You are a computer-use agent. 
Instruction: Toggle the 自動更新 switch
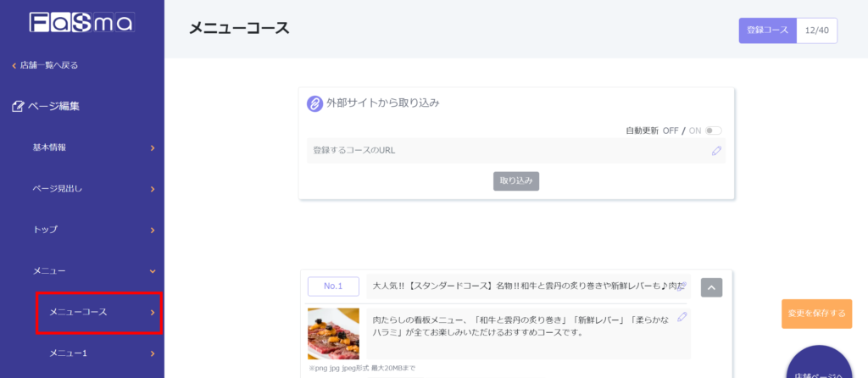coord(713,131)
